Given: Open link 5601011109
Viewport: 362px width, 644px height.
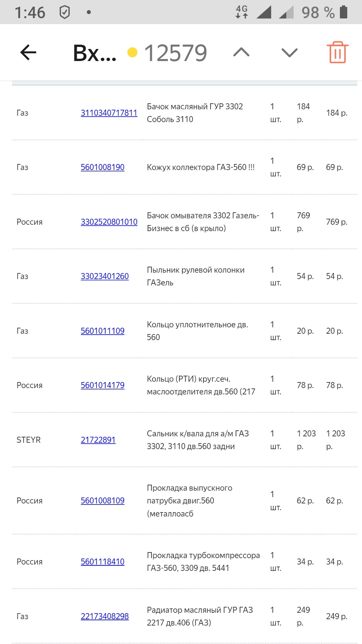Looking at the screenshot, I should (103, 331).
